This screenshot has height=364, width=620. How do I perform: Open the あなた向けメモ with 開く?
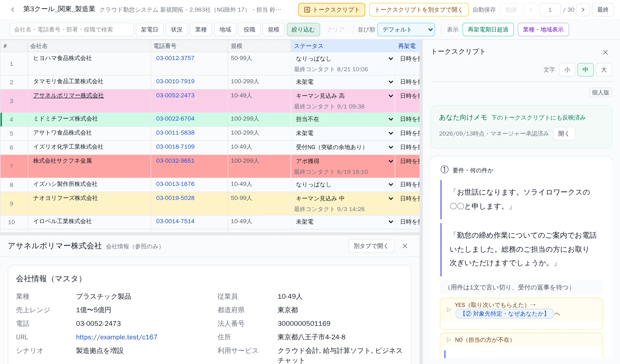[564, 134]
